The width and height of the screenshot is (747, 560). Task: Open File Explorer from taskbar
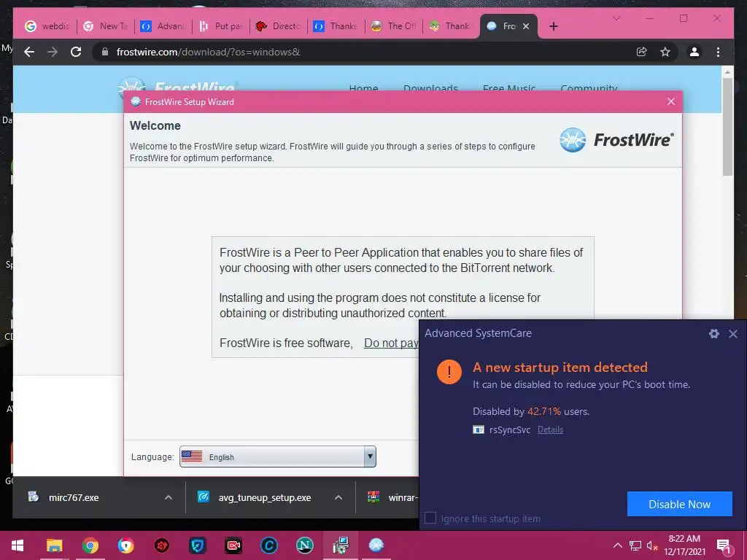54,545
